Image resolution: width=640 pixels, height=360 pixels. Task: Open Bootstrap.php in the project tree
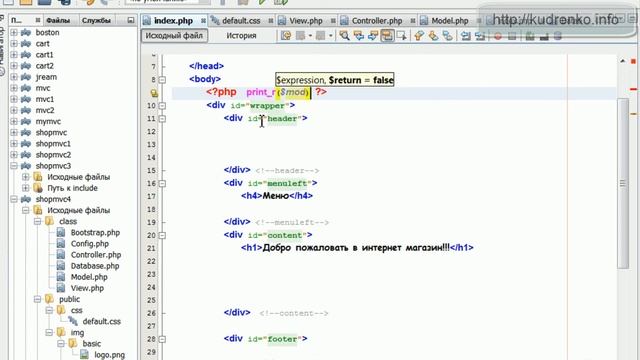point(95,233)
